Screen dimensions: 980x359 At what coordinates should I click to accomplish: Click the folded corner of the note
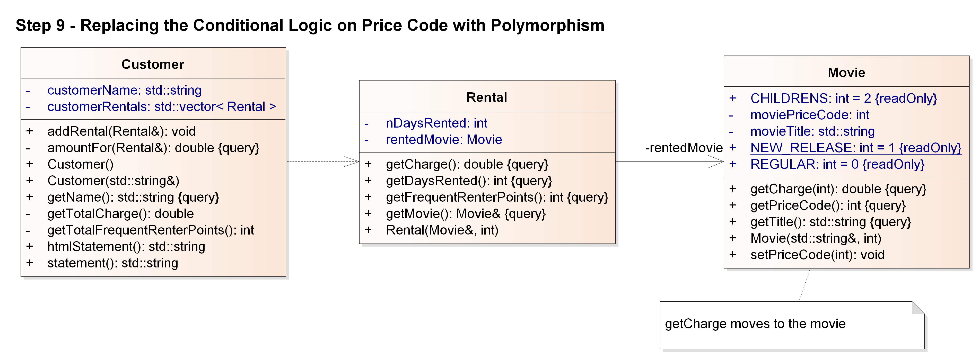tap(918, 308)
